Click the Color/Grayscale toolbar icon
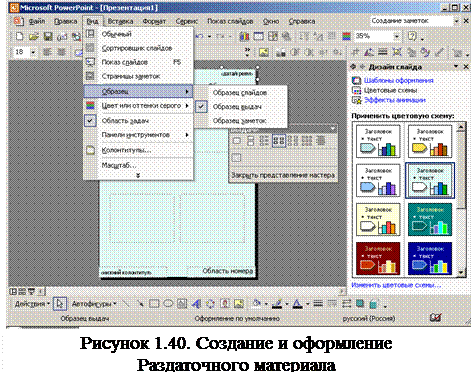 click(x=347, y=36)
